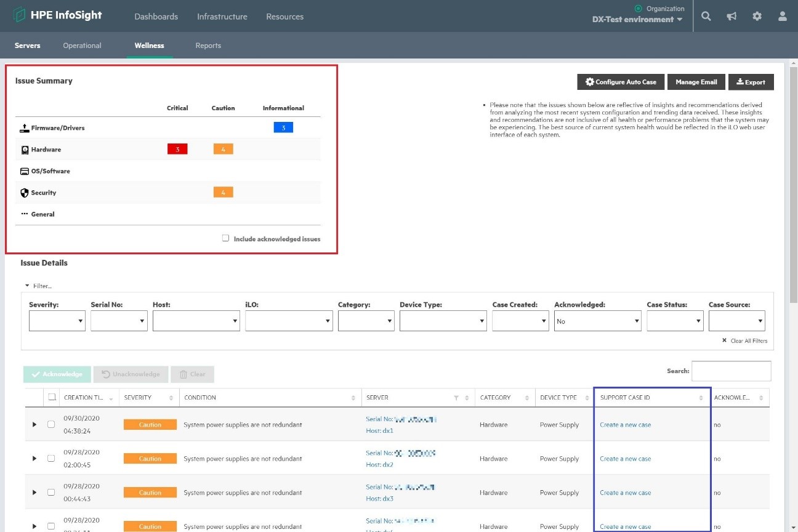Screen dimensions: 798x532
Task: Click the blue Firmware/Drivers Informational count badge
Action: click(283, 127)
